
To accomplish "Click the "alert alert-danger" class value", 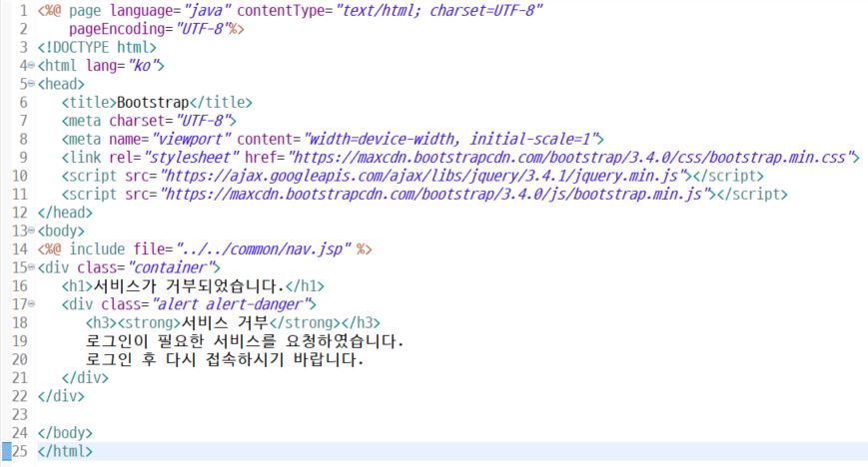I will (x=231, y=303).
